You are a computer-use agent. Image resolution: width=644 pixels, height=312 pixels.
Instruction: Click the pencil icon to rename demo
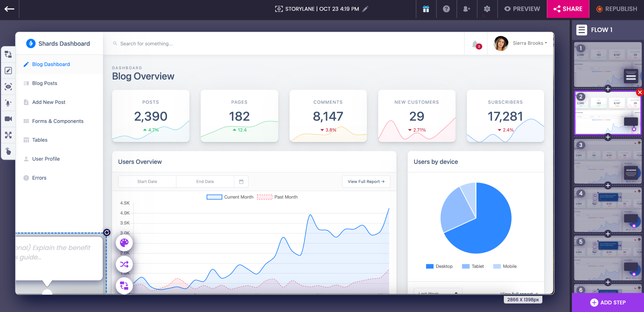click(x=365, y=9)
